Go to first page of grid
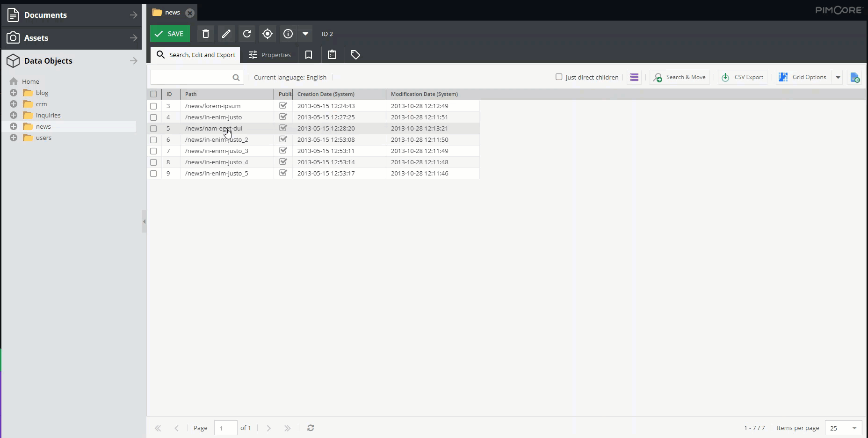 click(x=158, y=428)
